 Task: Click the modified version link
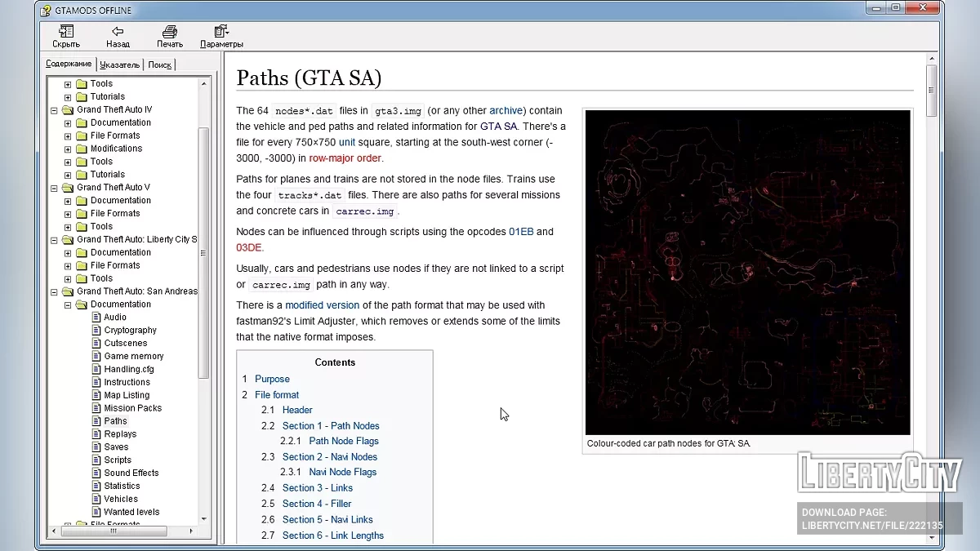pyautogui.click(x=322, y=305)
